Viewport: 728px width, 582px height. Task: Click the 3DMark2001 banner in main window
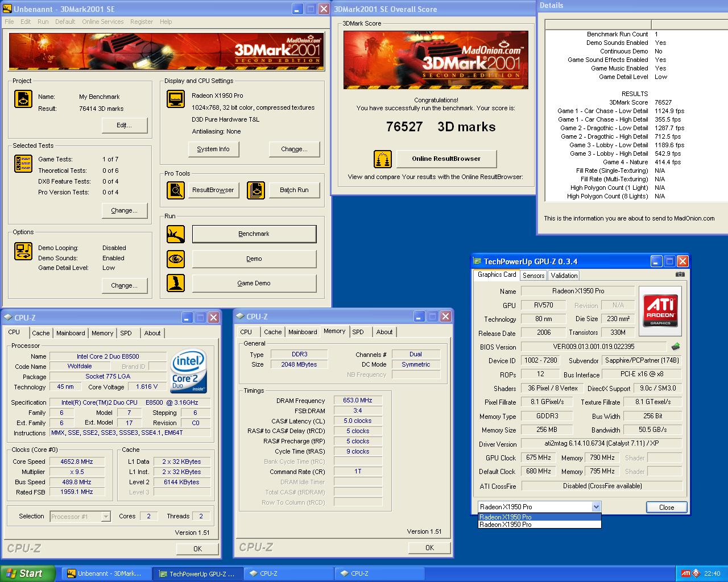167,51
